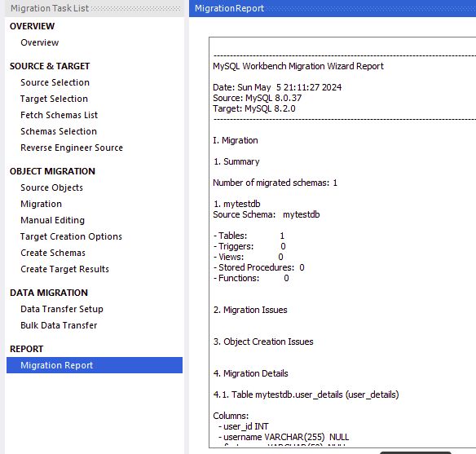Click the '- Triggers: 0' line
The height and width of the screenshot is (454, 476).
249,246
